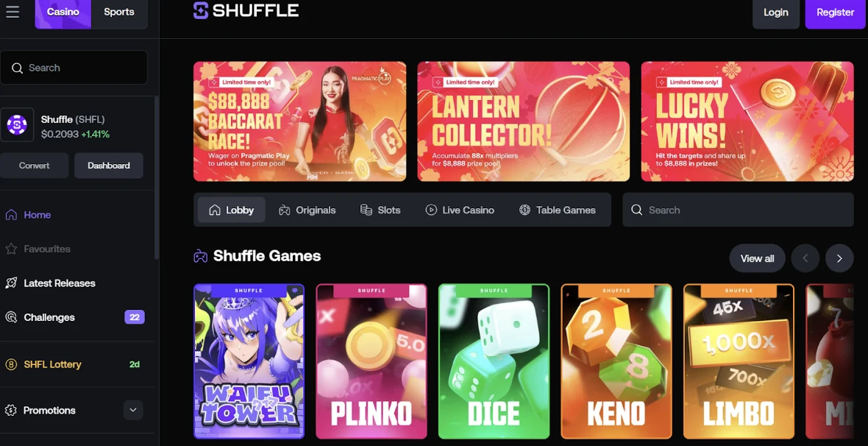The image size is (868, 446).
Task: Click the Favourites star icon
Action: click(x=11, y=249)
